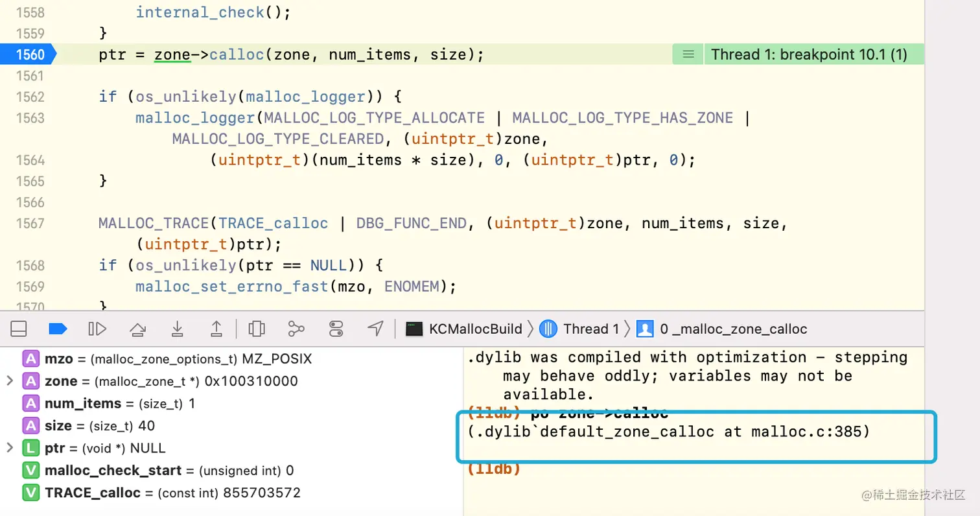Click the optimization warning text in console

[687, 376]
